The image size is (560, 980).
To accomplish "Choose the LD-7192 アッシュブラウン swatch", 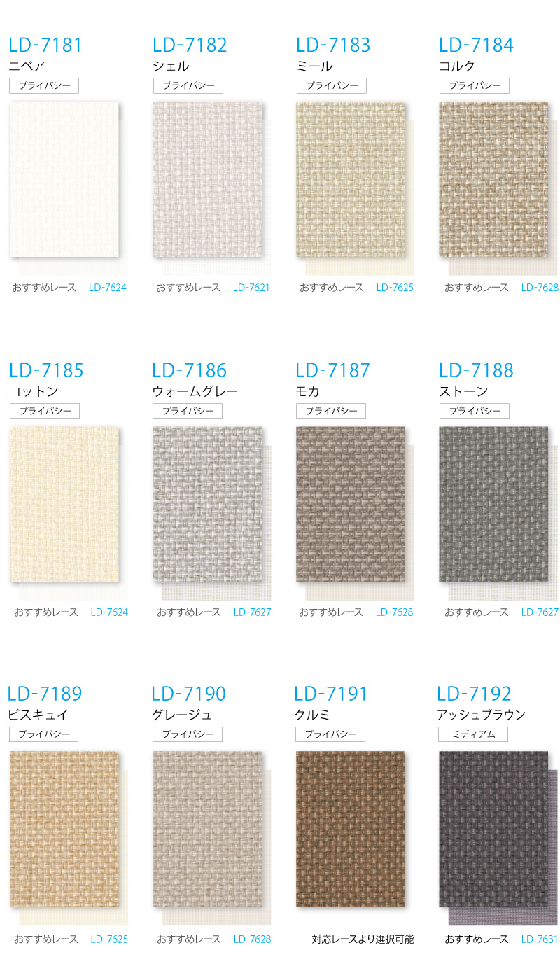I will [x=493, y=829].
